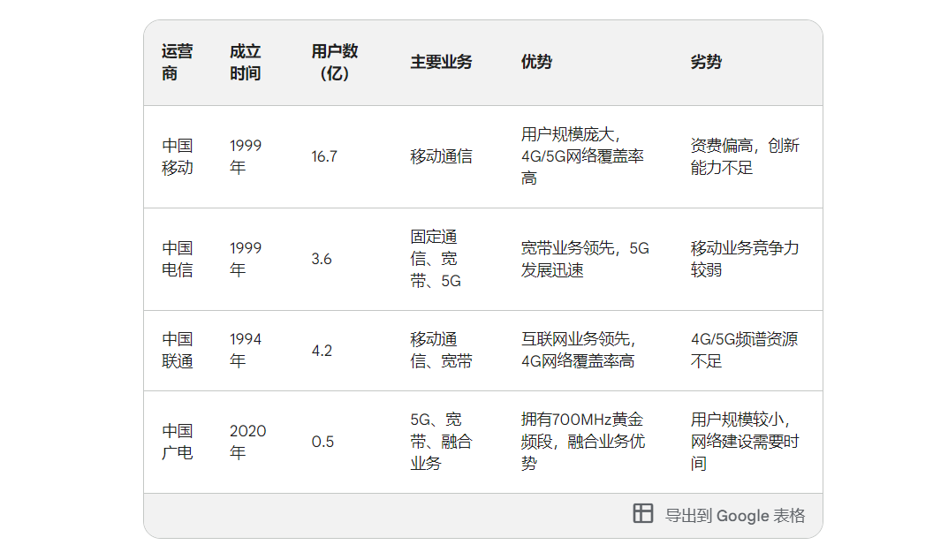Click the 中国广电 operator cell
The image size is (933, 560).
click(x=178, y=442)
